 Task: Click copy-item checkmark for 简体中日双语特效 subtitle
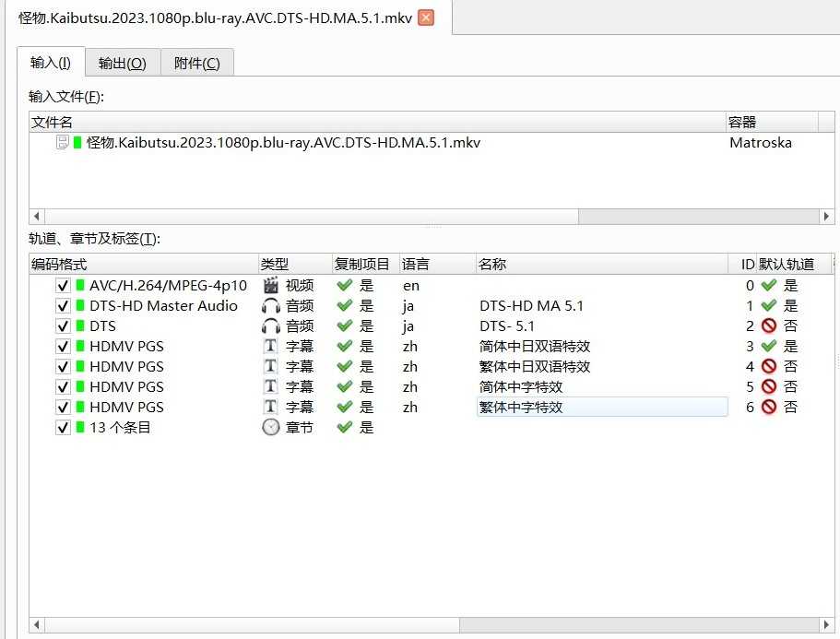tap(345, 347)
